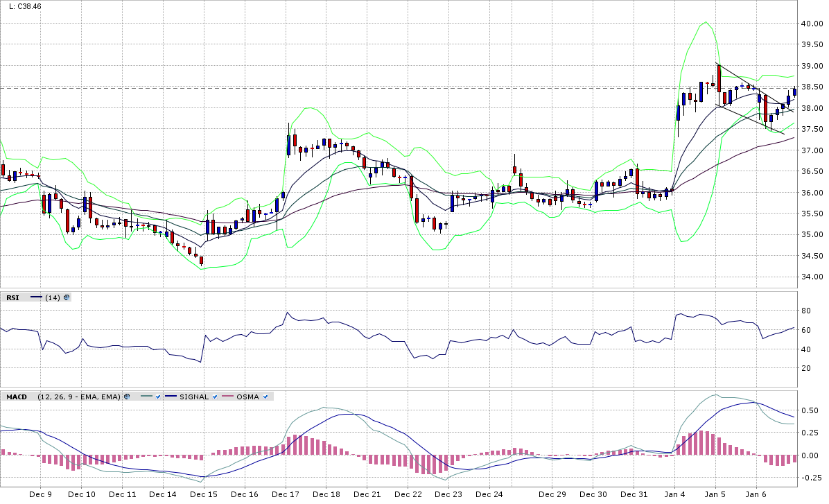Click the dark blue RSI line swatch
The height and width of the screenshot is (504, 829).
pyautogui.click(x=36, y=297)
